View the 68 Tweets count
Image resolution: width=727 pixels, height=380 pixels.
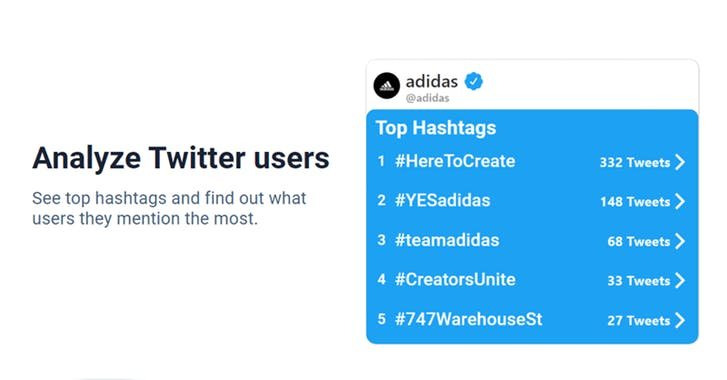638,242
